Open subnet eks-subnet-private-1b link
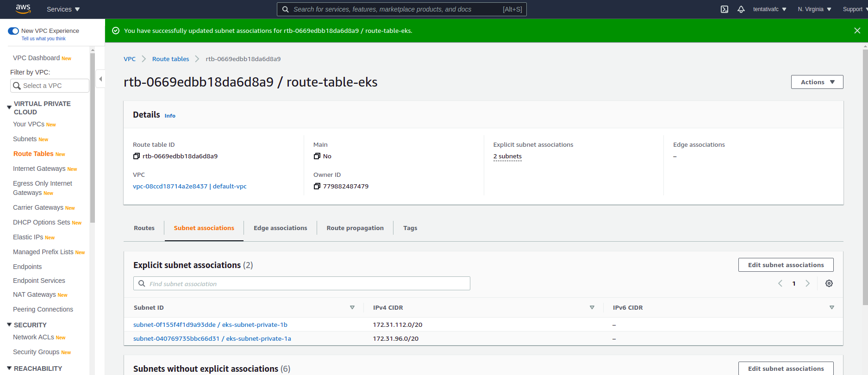This screenshot has height=375, width=868. click(x=210, y=325)
